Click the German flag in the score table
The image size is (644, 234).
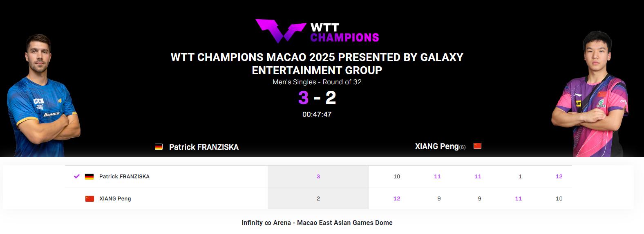point(89,177)
